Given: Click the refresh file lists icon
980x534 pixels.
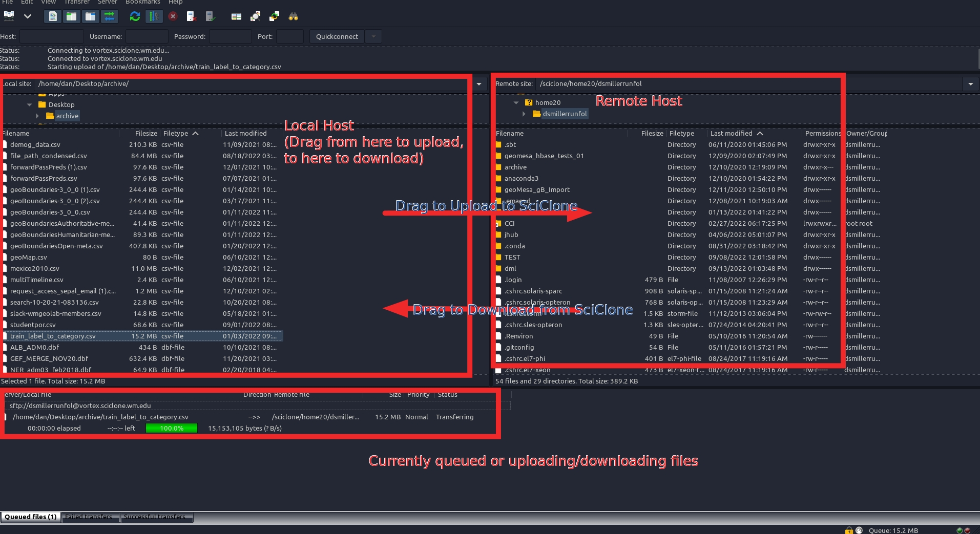Looking at the screenshot, I should click(x=135, y=16).
